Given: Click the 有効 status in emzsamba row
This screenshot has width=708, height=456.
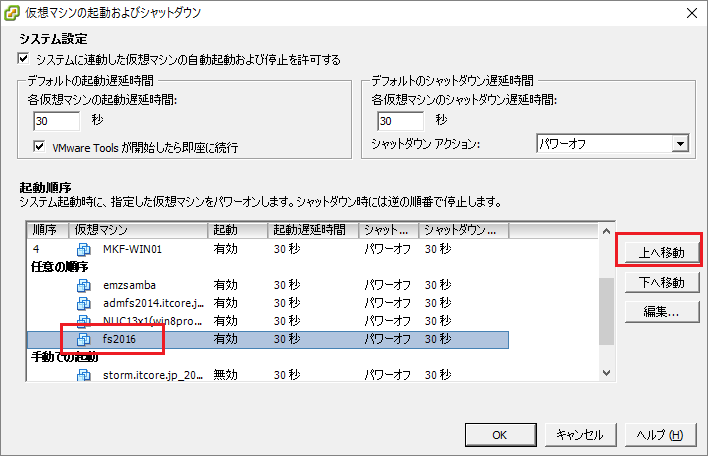Looking at the screenshot, I should pos(225,285).
